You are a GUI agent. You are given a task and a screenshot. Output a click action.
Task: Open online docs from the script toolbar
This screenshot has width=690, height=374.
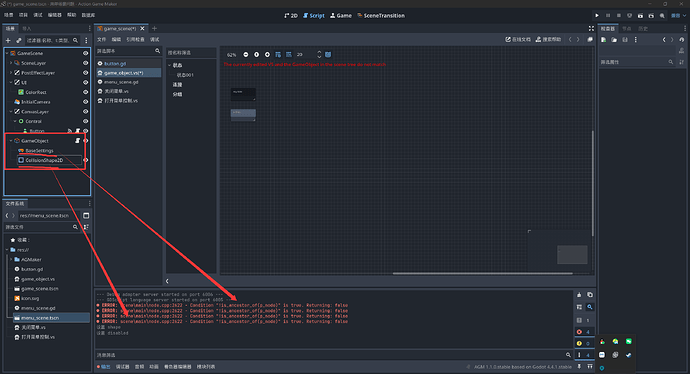[518, 40]
